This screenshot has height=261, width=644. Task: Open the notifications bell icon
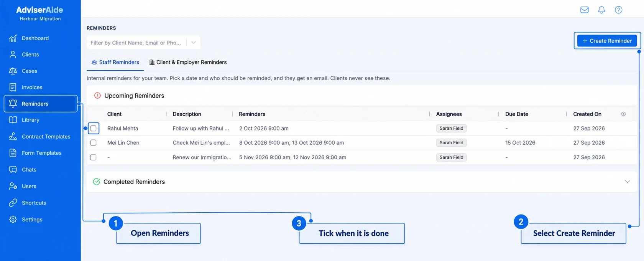tap(601, 10)
